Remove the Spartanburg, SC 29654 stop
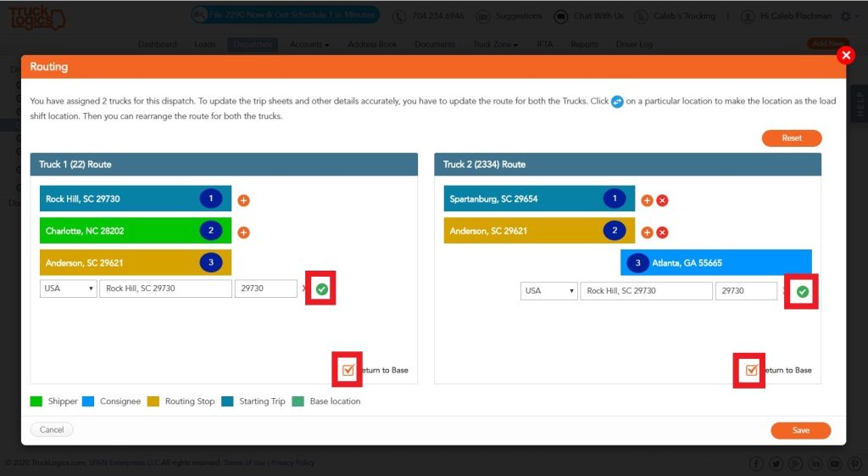This screenshot has width=868, height=476. coord(662,200)
